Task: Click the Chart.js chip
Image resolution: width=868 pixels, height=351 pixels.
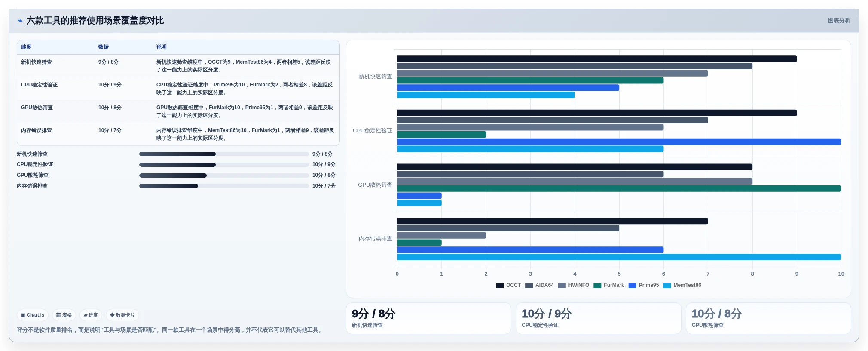Action: coord(33,315)
